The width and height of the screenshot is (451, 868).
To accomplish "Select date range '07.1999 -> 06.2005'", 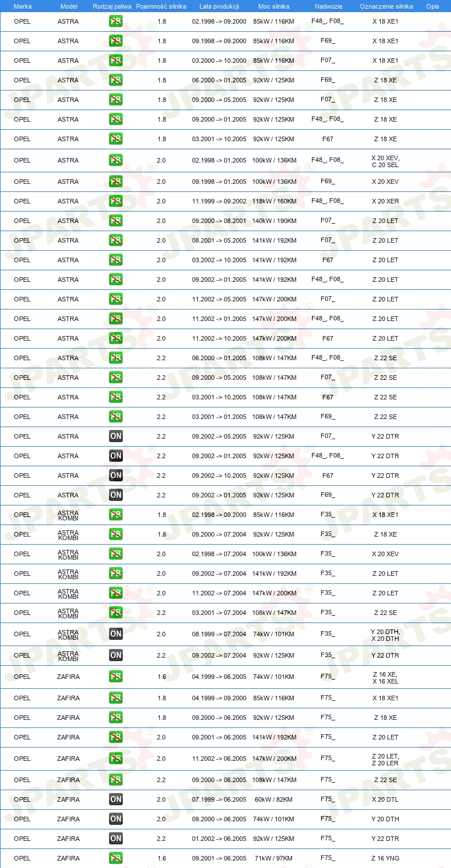I will pyautogui.click(x=219, y=799).
